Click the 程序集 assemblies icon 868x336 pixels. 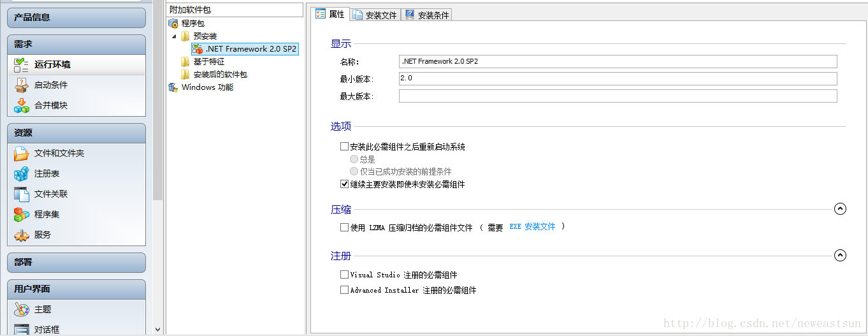click(21, 214)
